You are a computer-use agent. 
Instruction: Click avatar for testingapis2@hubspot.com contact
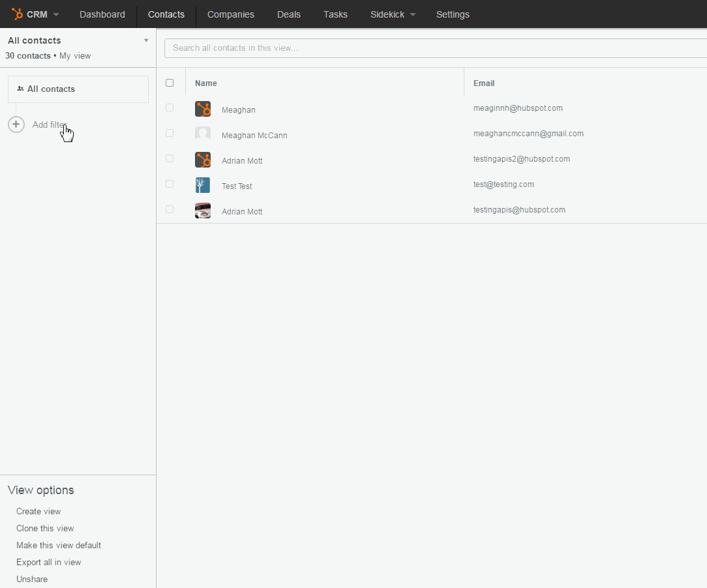point(203,160)
